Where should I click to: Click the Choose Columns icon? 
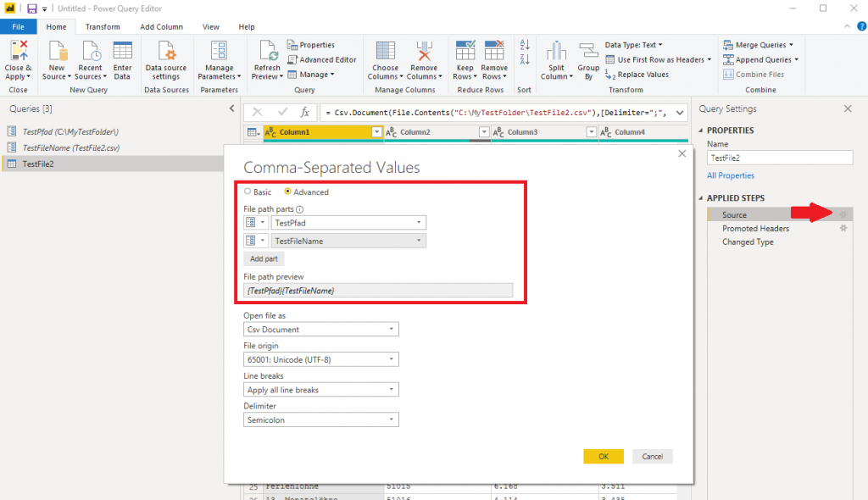pos(386,51)
